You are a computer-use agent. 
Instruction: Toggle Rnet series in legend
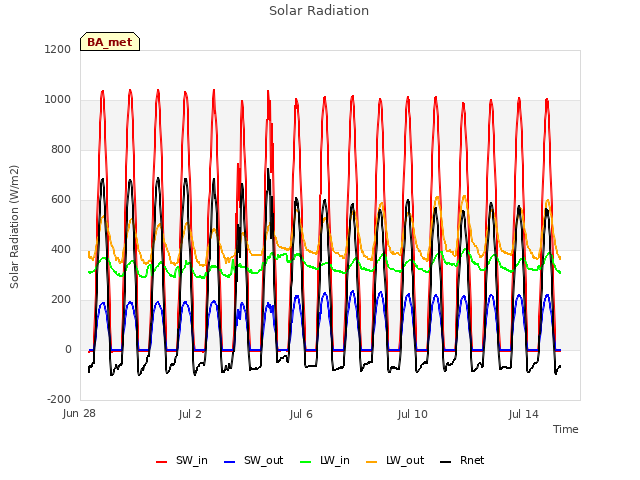pyautogui.click(x=462, y=460)
